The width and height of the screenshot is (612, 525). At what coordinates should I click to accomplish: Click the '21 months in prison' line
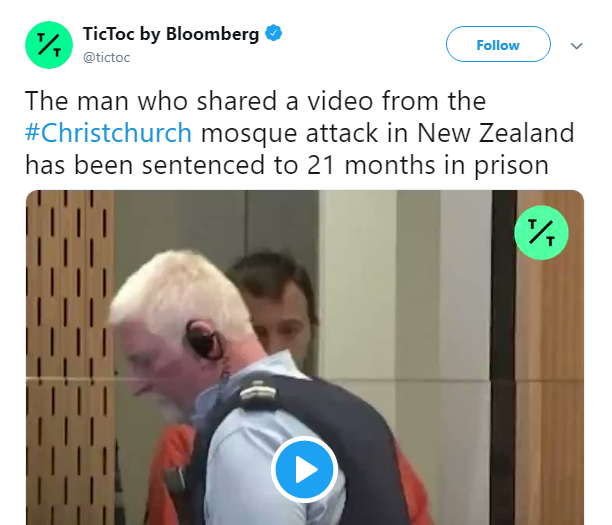[287, 165]
